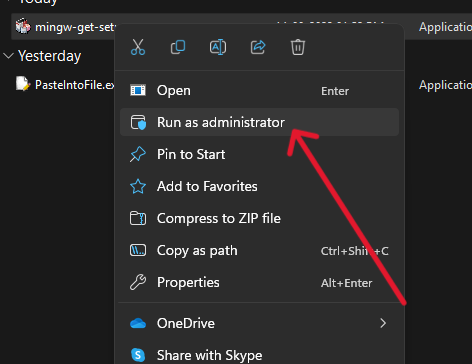Choose Open from the context menu

[x=259, y=91]
